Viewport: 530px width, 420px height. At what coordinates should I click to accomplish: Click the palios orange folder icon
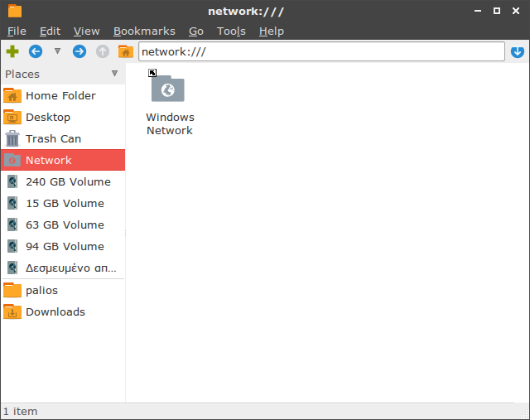coord(12,290)
